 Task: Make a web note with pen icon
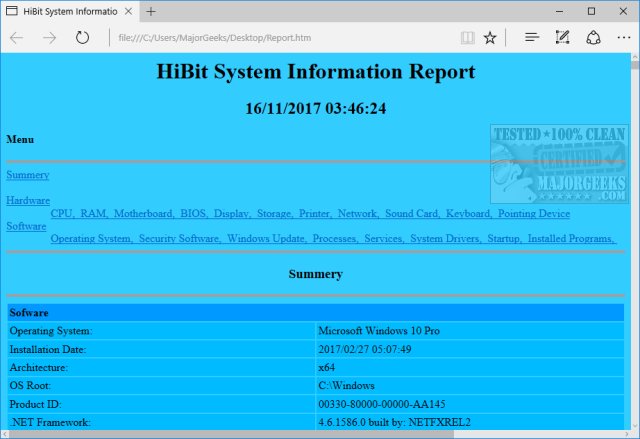point(562,38)
